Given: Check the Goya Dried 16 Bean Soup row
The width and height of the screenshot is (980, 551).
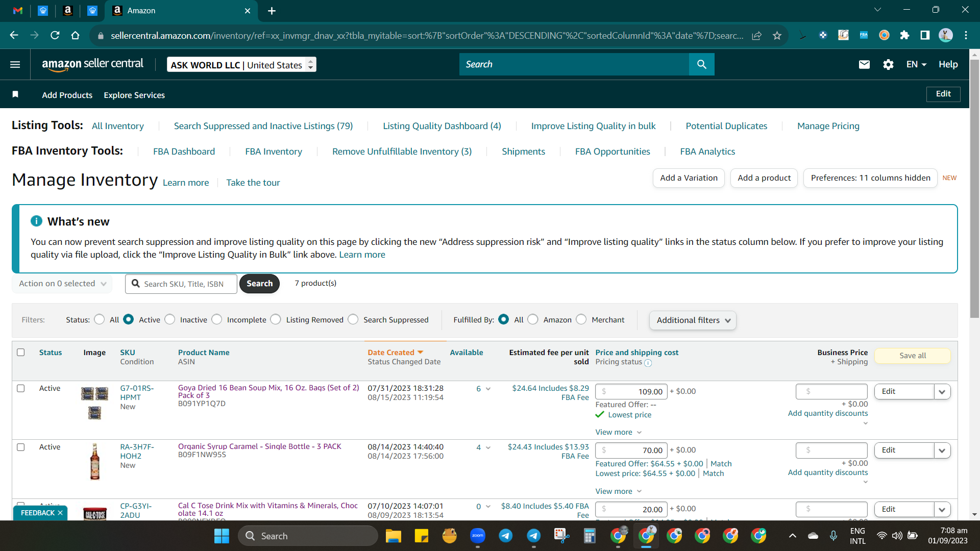Looking at the screenshot, I should [x=21, y=389].
